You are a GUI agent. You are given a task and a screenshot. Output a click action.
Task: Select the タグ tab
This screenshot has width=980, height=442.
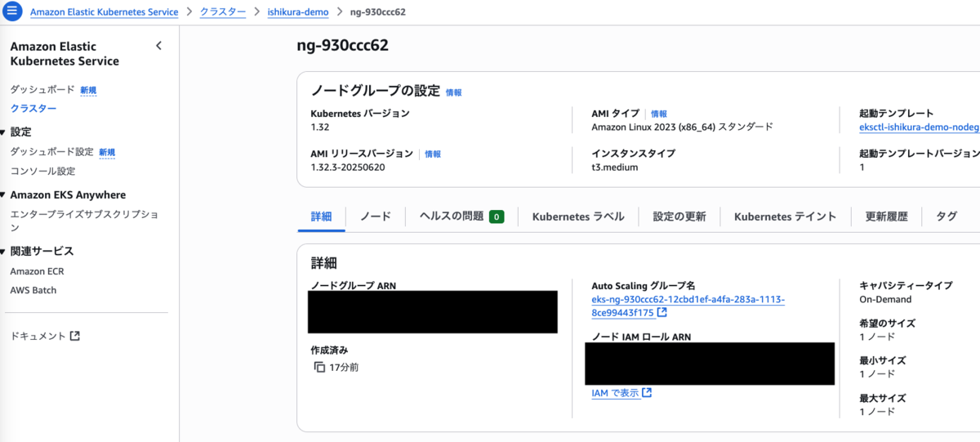[x=947, y=217]
